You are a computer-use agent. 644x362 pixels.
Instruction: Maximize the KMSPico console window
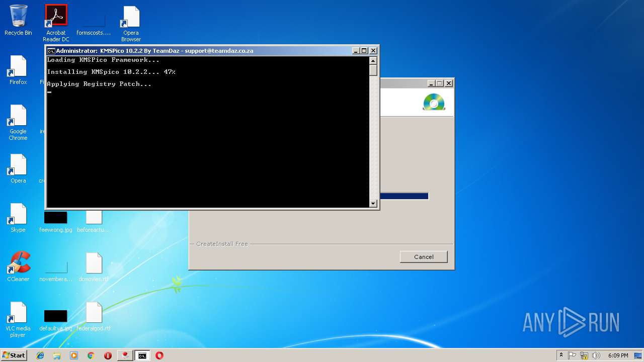coord(364,51)
